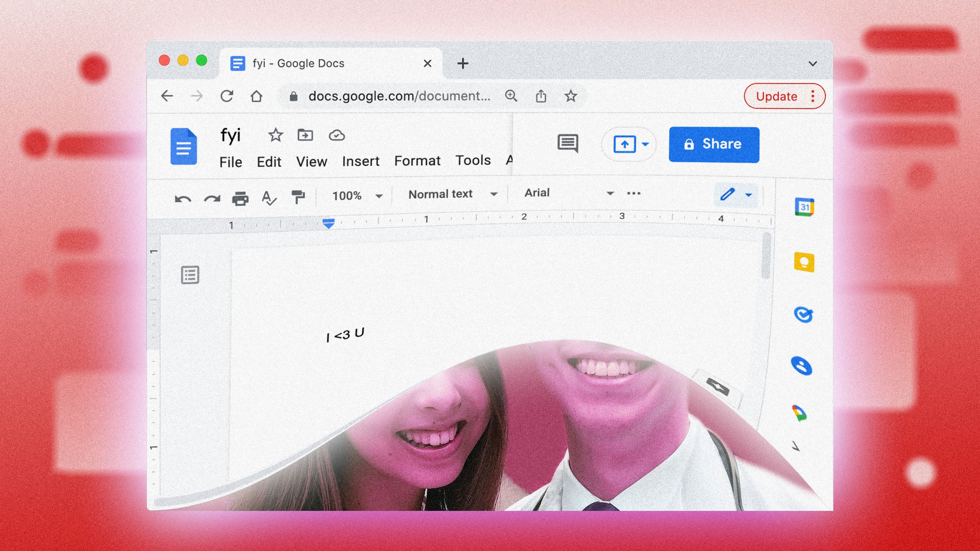Click the editing mode pencil icon
Image resolution: width=980 pixels, height=551 pixels.
click(x=727, y=194)
